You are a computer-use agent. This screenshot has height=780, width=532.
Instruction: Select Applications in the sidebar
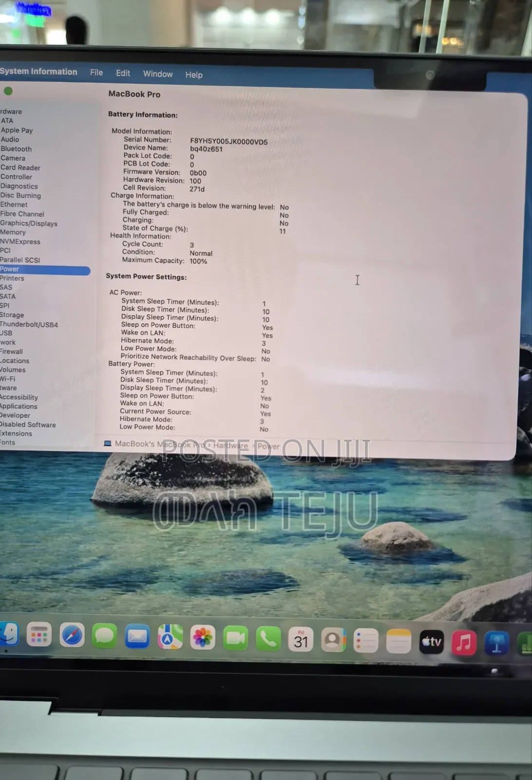pyautogui.click(x=19, y=406)
